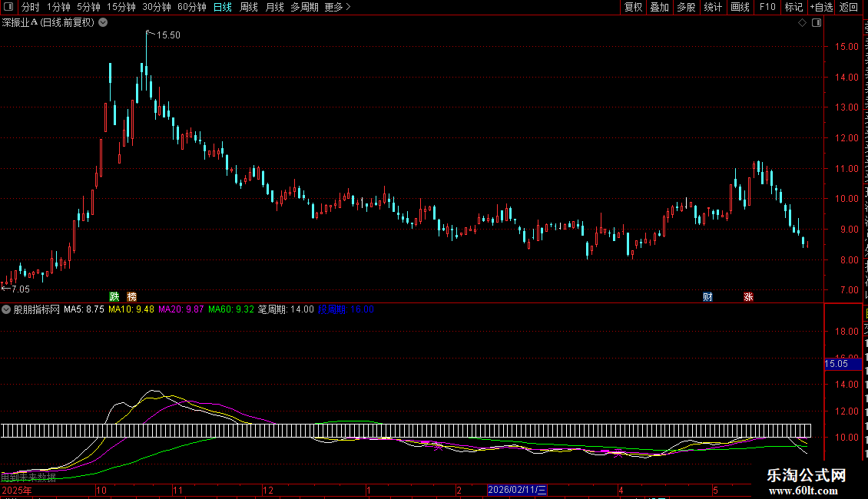The image size is (868, 499).
Task: Click the 15.05 price tag on axis
Action: [842, 363]
